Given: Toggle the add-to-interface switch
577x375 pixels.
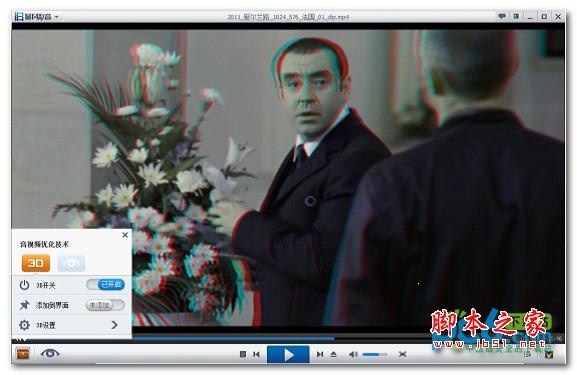Looking at the screenshot, I should [105, 305].
